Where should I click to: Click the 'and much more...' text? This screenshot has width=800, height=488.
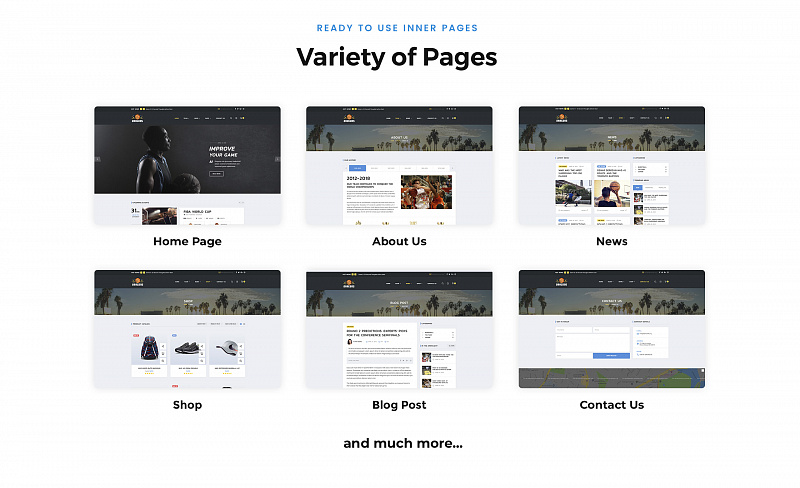[403, 444]
